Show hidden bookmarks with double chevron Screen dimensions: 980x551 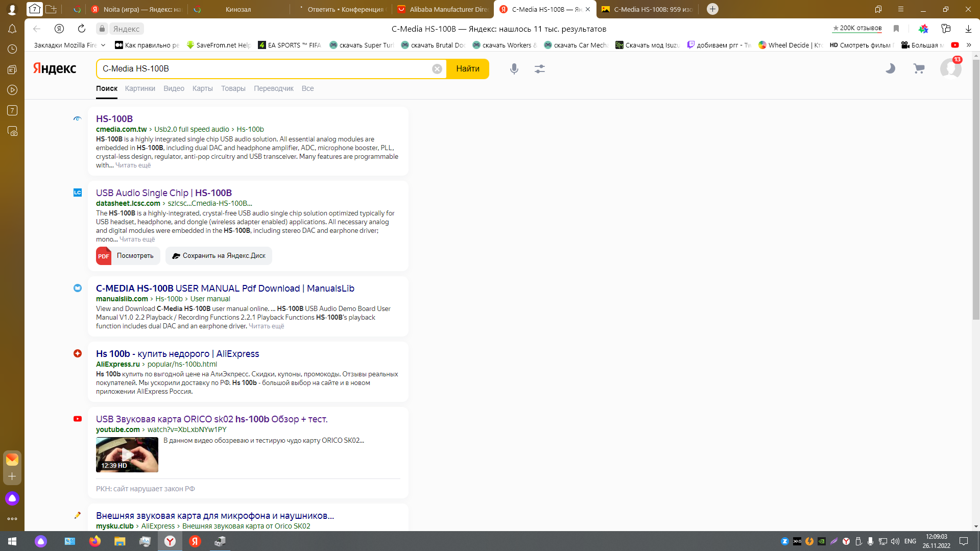(x=969, y=45)
